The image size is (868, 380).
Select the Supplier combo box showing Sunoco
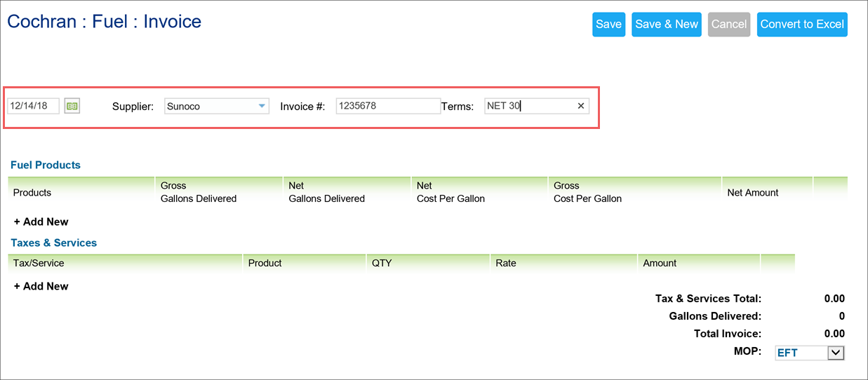pyautogui.click(x=217, y=106)
